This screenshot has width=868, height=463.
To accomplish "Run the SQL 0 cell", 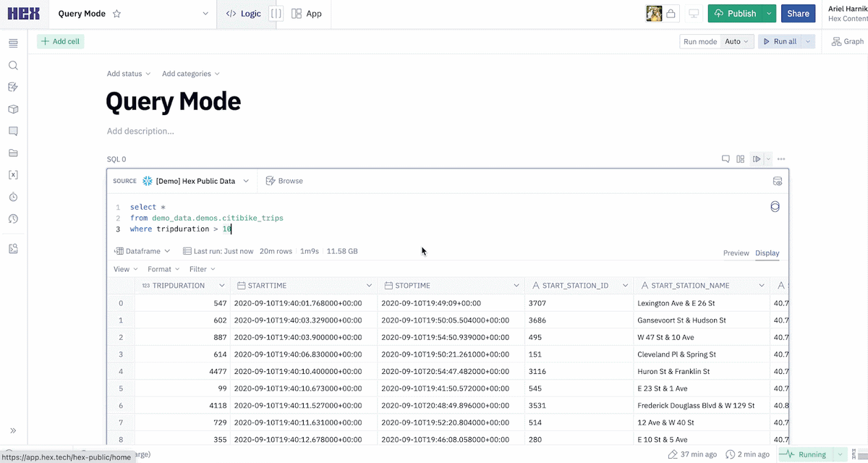I will [757, 159].
